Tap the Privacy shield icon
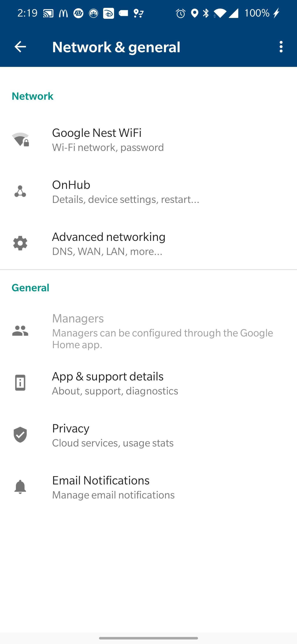Image resolution: width=297 pixels, height=644 pixels. (20, 435)
